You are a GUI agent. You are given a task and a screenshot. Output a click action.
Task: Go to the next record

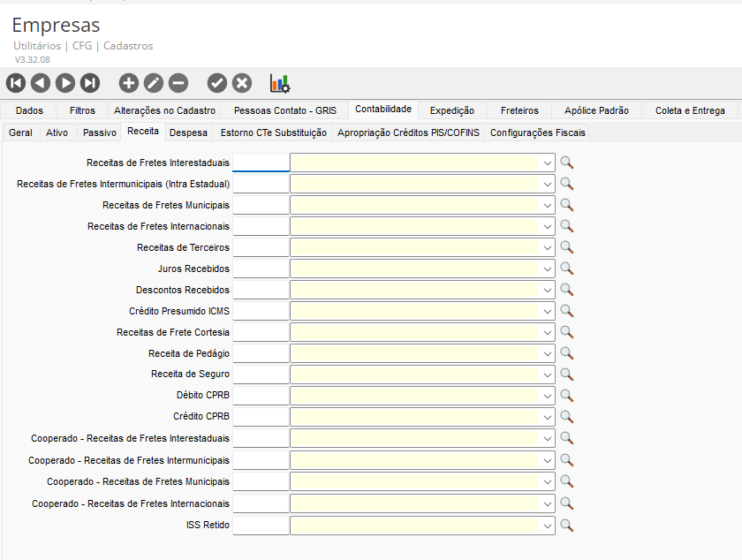(x=65, y=83)
